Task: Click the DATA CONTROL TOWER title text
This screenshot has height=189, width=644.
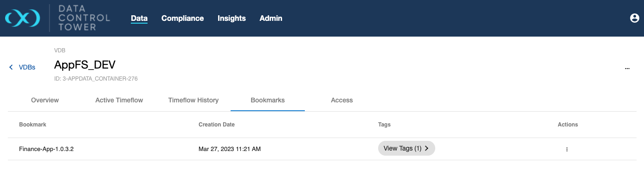Action: coord(84,18)
